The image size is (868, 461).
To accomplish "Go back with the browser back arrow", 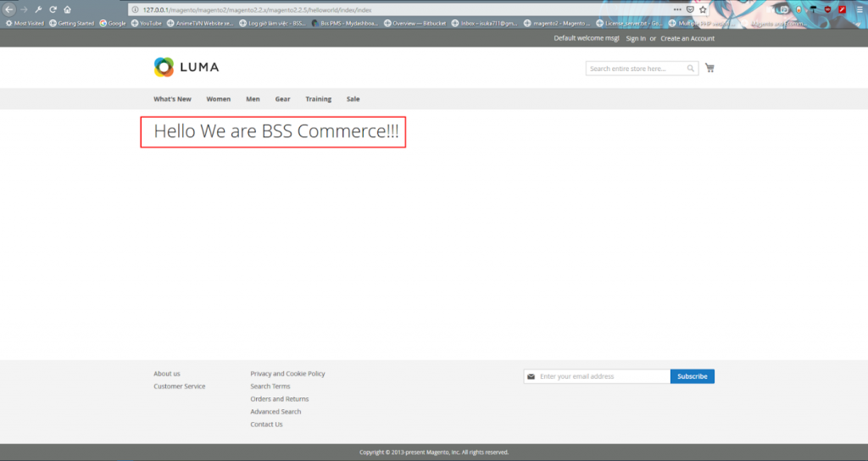I will point(8,9).
